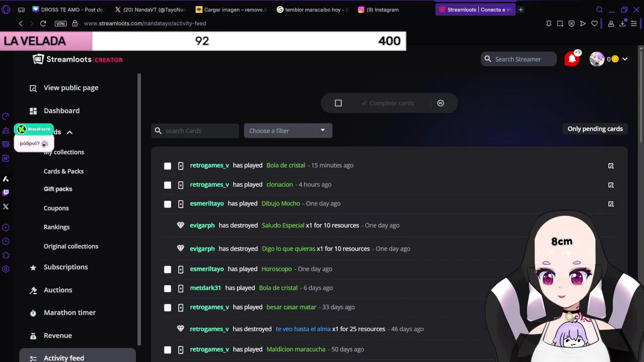Click the LA VELADA progress bar
The image size is (644, 362).
point(203,41)
